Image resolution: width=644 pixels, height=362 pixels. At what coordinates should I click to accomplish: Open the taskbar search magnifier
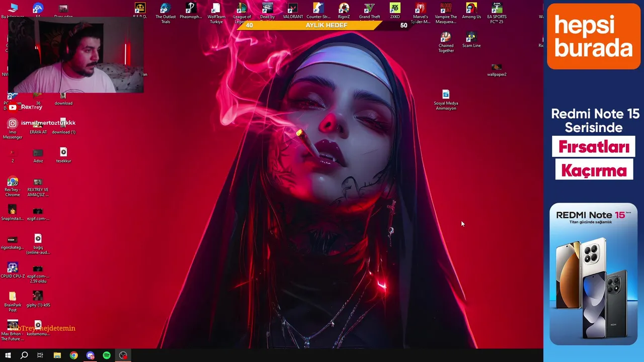click(x=24, y=355)
